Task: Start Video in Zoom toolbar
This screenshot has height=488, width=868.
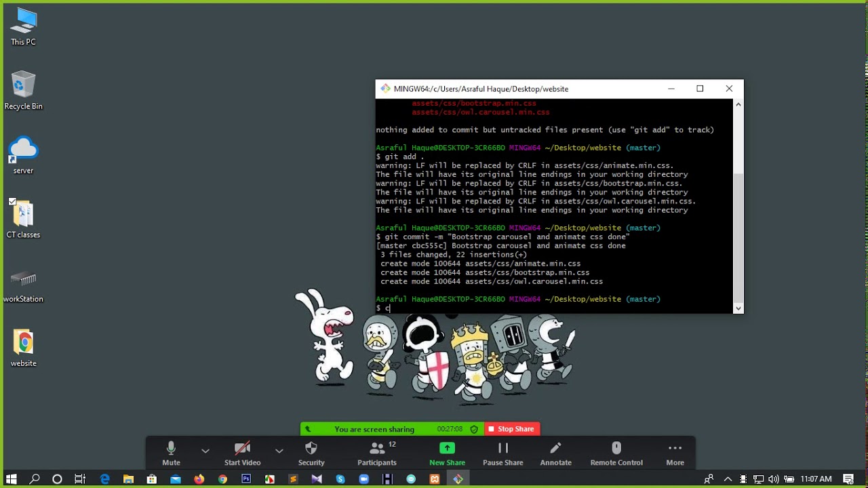Action: (x=242, y=453)
